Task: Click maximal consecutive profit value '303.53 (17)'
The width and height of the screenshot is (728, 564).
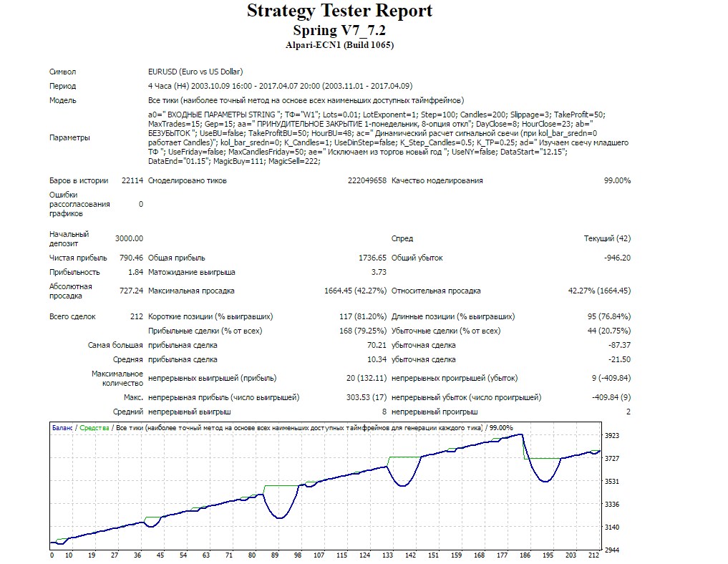Action: (367, 397)
